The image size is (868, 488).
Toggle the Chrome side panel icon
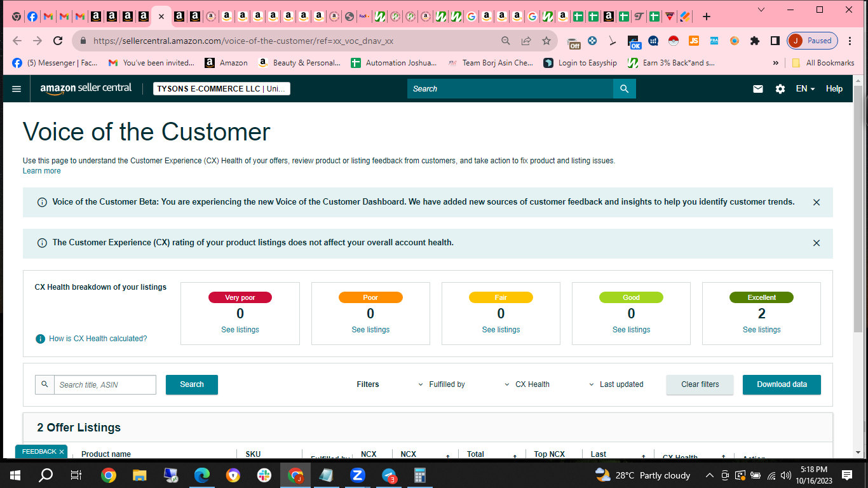coord(775,41)
